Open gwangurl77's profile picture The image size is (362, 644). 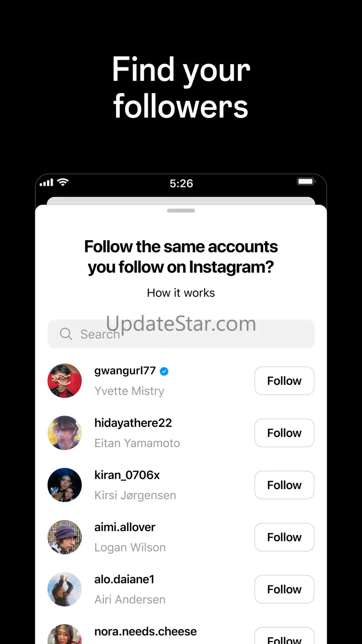(x=65, y=381)
